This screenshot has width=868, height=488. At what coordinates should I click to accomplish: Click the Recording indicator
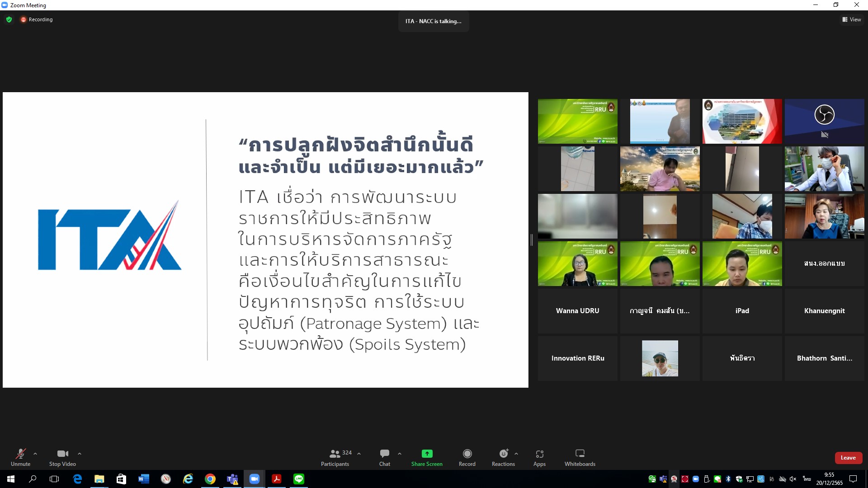37,19
